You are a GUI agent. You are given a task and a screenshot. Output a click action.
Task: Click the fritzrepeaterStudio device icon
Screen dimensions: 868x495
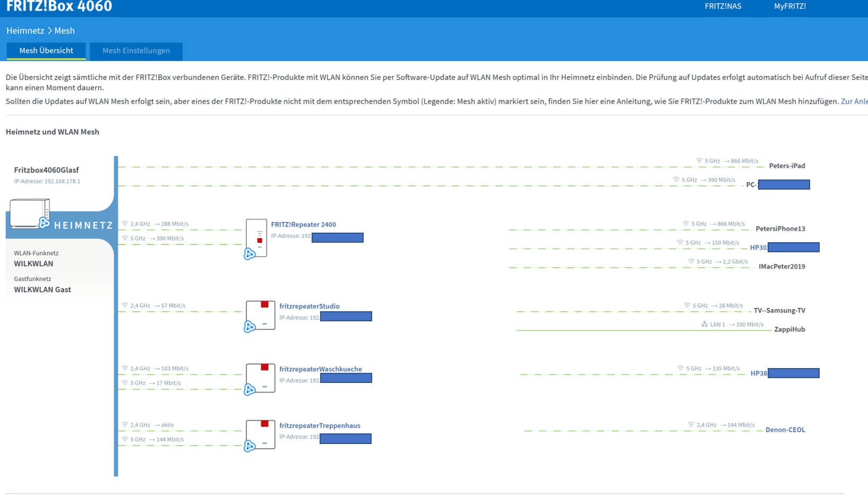(x=261, y=315)
